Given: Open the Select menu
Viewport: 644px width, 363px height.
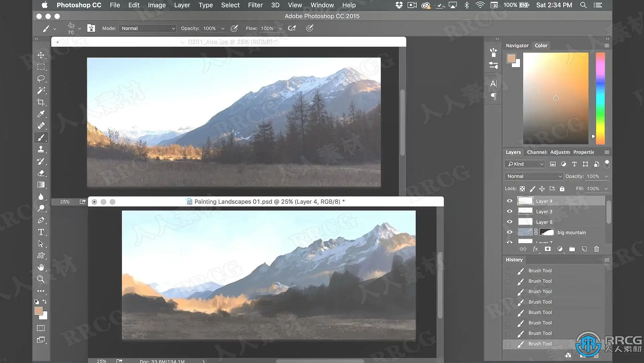Looking at the screenshot, I should [x=230, y=5].
